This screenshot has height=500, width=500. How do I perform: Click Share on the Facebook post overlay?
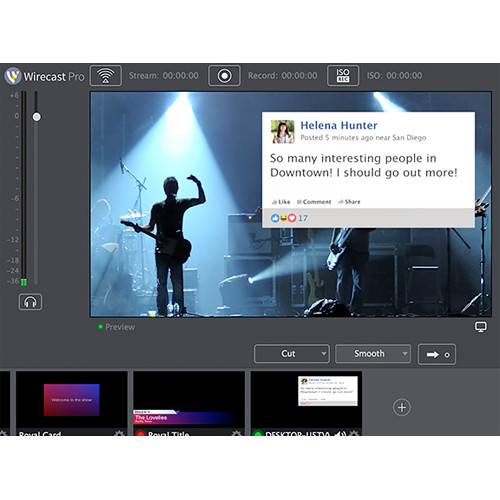coord(349,202)
